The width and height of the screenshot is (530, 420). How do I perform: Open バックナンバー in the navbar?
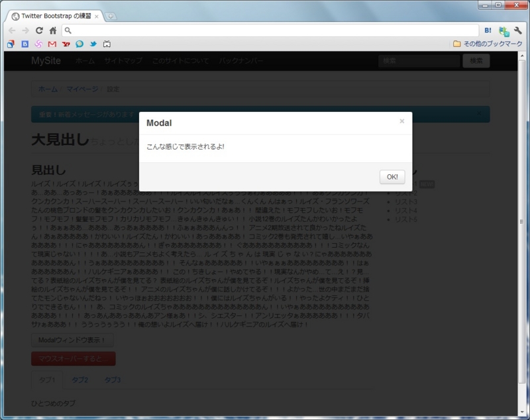click(x=240, y=61)
